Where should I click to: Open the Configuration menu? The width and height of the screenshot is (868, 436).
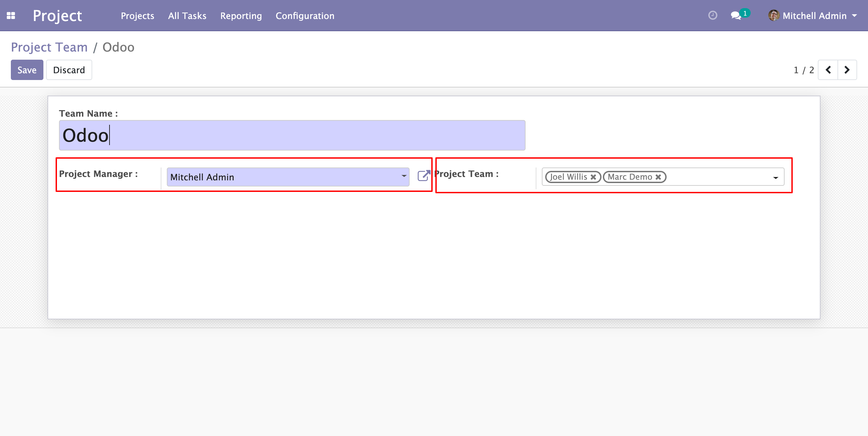[305, 16]
